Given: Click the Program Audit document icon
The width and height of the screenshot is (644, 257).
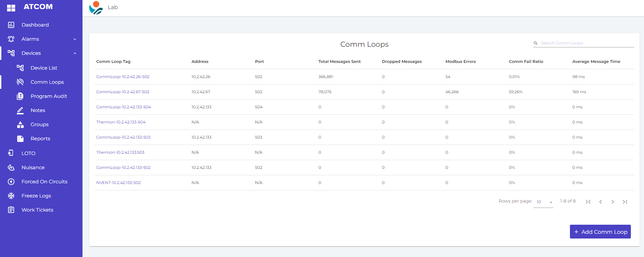Looking at the screenshot, I should (x=20, y=96).
